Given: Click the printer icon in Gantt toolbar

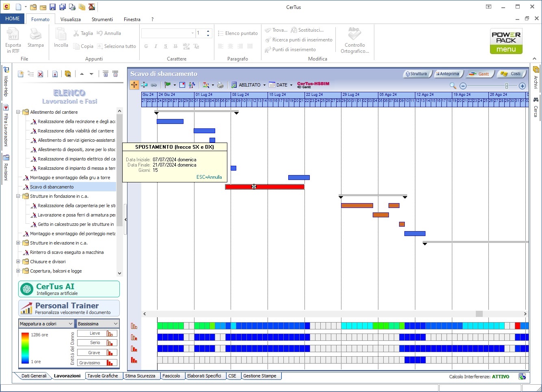Looking at the screenshot, I should 220,85.
